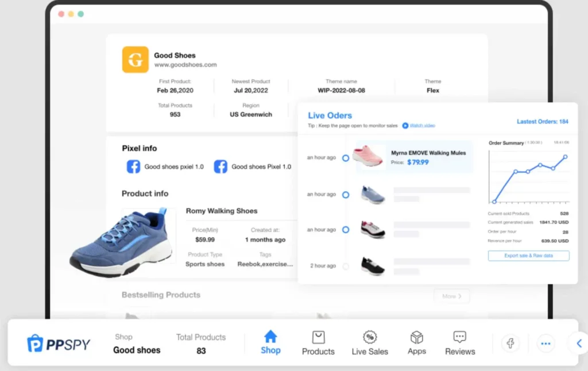Screen dimensions: 588x371
Task: Click the orange Good Shoes logo icon
Action: 135,60
